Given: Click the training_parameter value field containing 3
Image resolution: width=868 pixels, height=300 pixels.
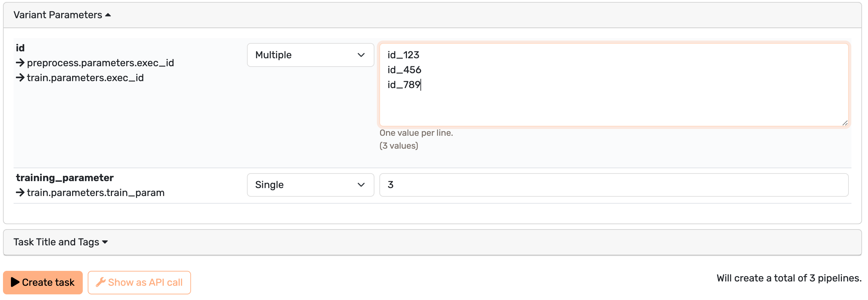Looking at the screenshot, I should (x=614, y=185).
